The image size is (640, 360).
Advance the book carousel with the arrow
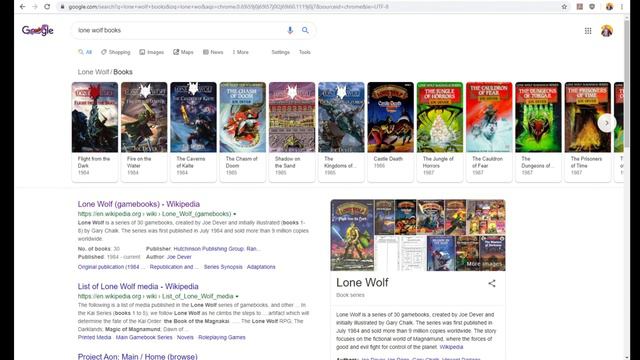[607, 123]
